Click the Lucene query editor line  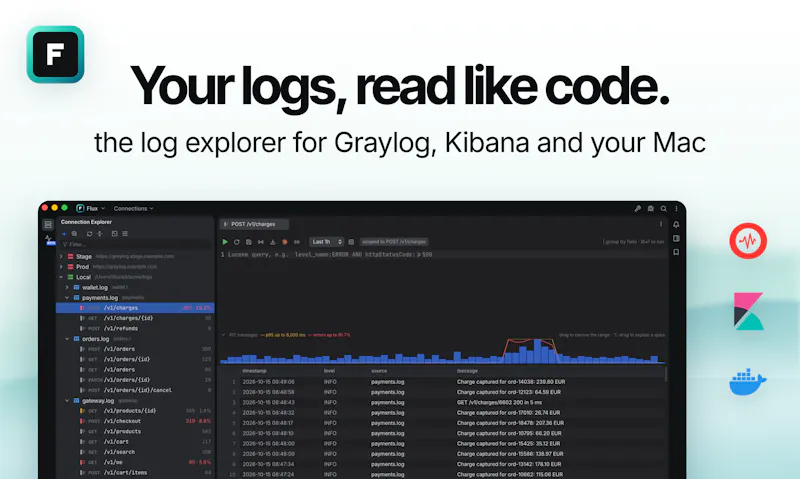pos(443,255)
